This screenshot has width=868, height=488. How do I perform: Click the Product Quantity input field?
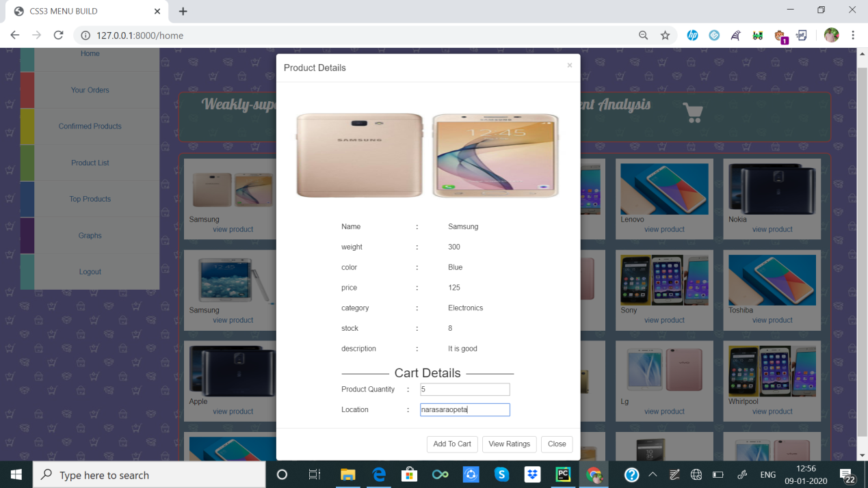click(465, 390)
